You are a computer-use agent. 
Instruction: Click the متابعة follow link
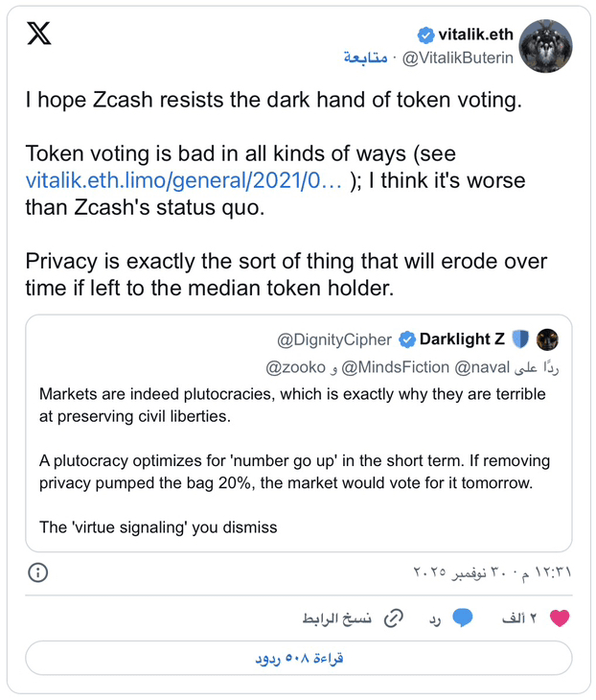point(365,58)
